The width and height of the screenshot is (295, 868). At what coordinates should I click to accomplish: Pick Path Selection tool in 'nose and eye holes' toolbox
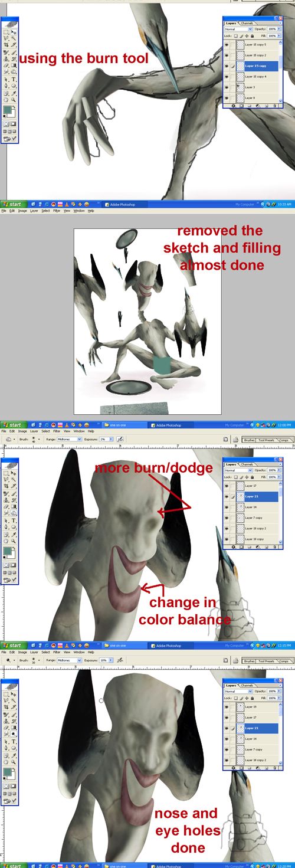pyautogui.click(x=6, y=741)
